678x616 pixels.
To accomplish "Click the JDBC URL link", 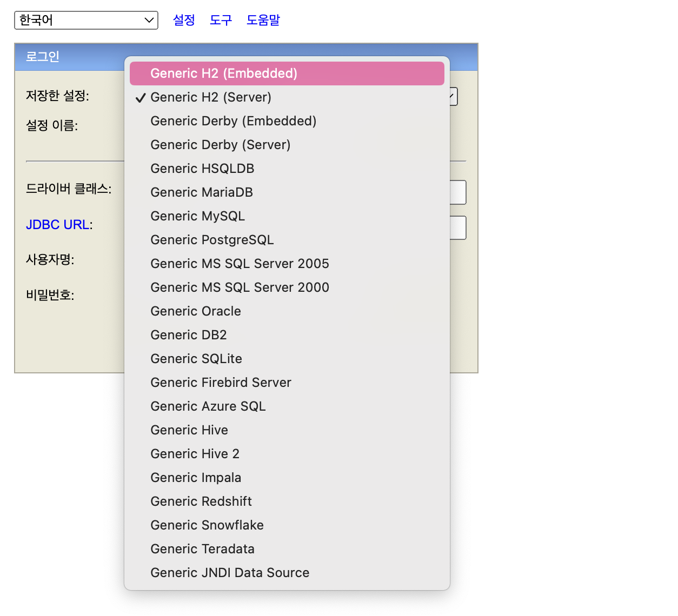I will click(58, 225).
